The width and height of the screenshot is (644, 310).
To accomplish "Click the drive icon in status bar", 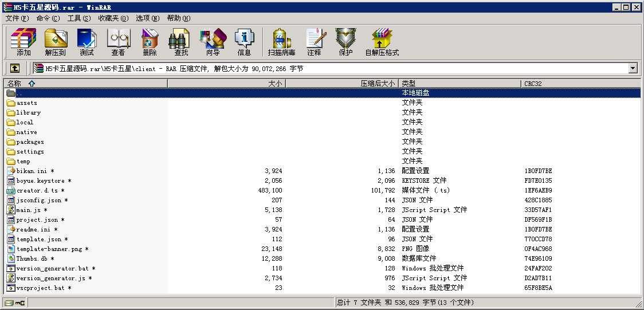I will tap(9, 303).
